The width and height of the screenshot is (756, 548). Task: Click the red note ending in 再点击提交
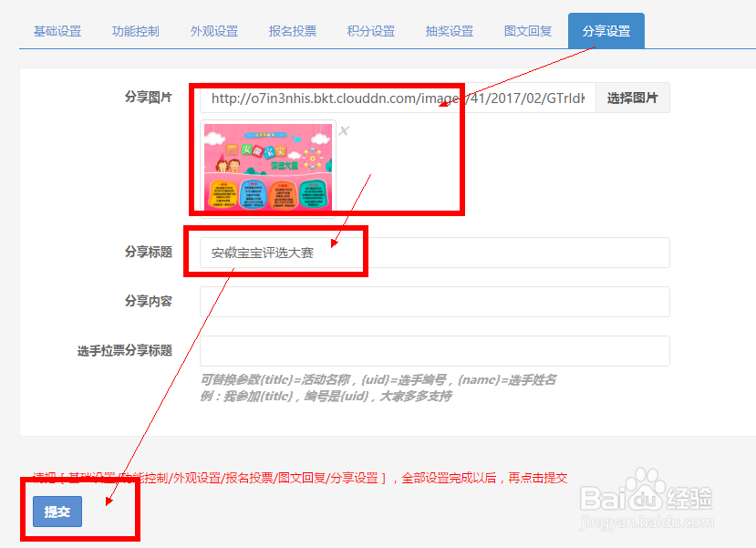300,478
